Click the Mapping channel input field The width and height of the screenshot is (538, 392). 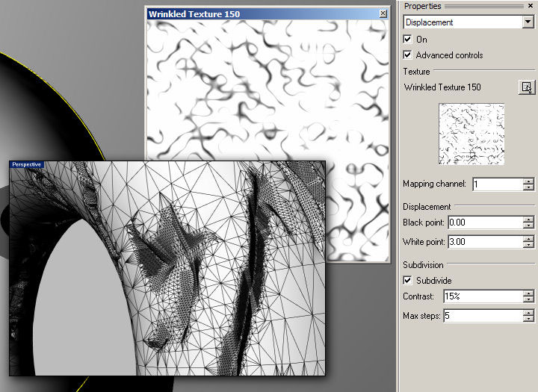pos(498,184)
